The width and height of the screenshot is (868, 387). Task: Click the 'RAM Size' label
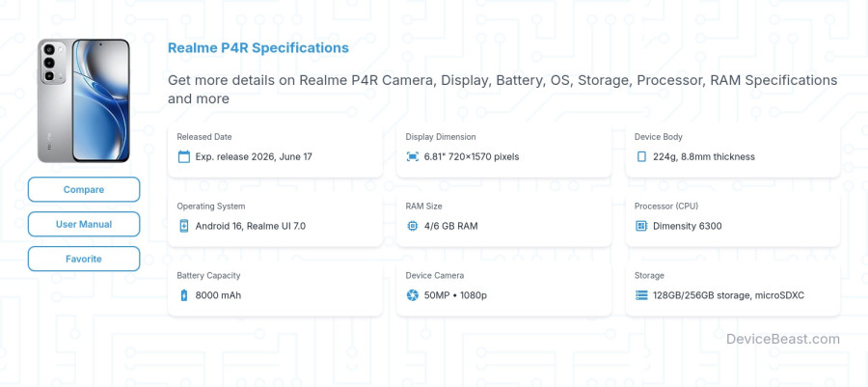click(x=423, y=206)
